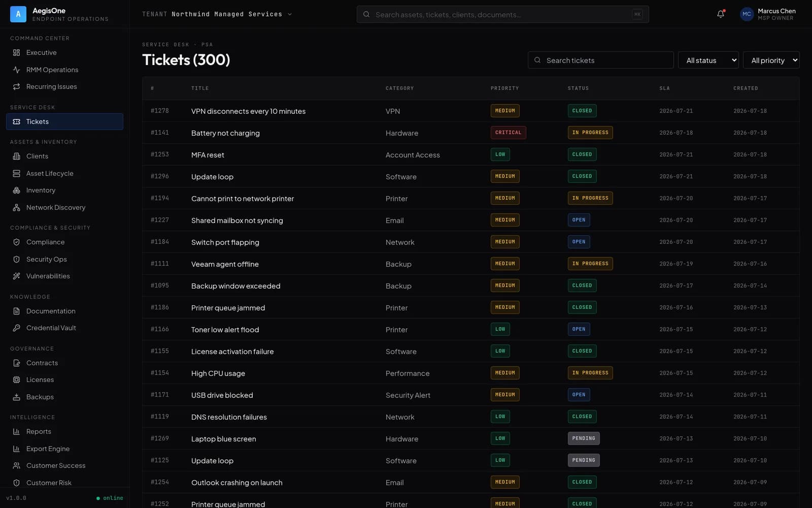Click the Account Access category cell
This screenshot has width=812, height=508.
point(413,155)
